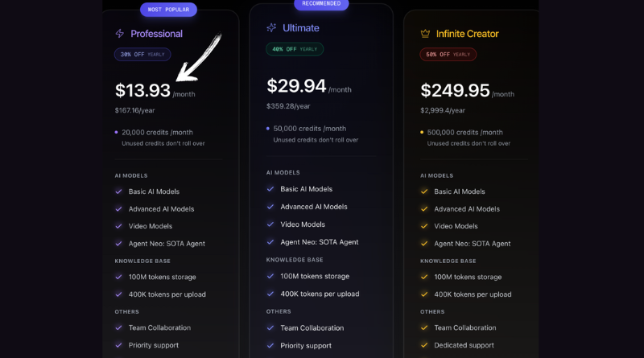Click the Infinite Creator plan title

tap(467, 34)
